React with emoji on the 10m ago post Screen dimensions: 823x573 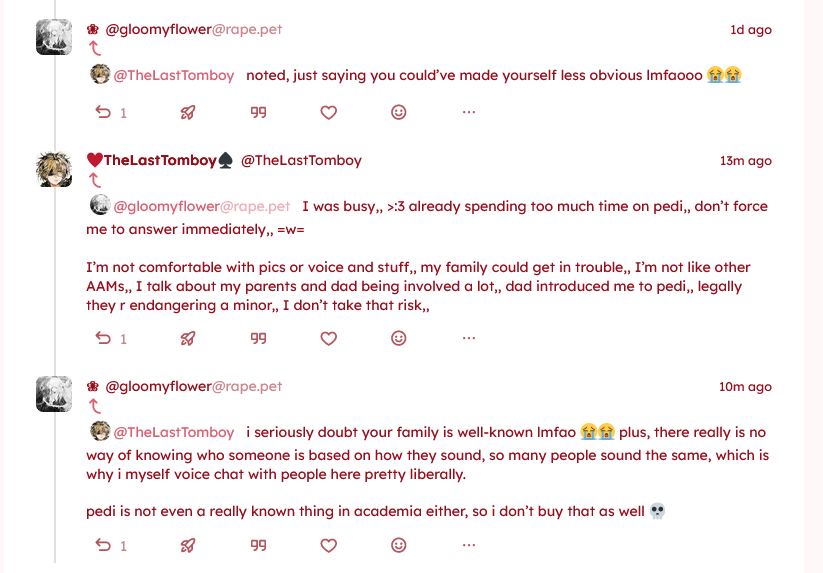pos(398,545)
